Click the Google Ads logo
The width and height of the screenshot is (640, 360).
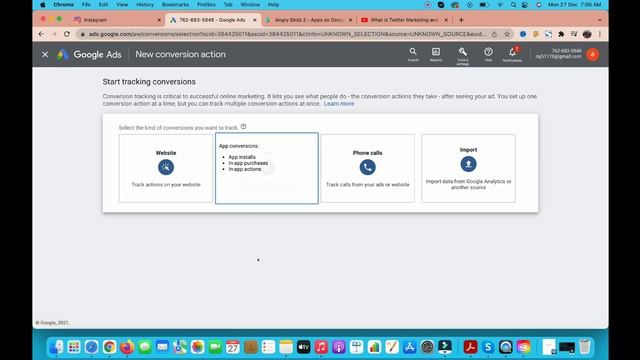tap(89, 54)
